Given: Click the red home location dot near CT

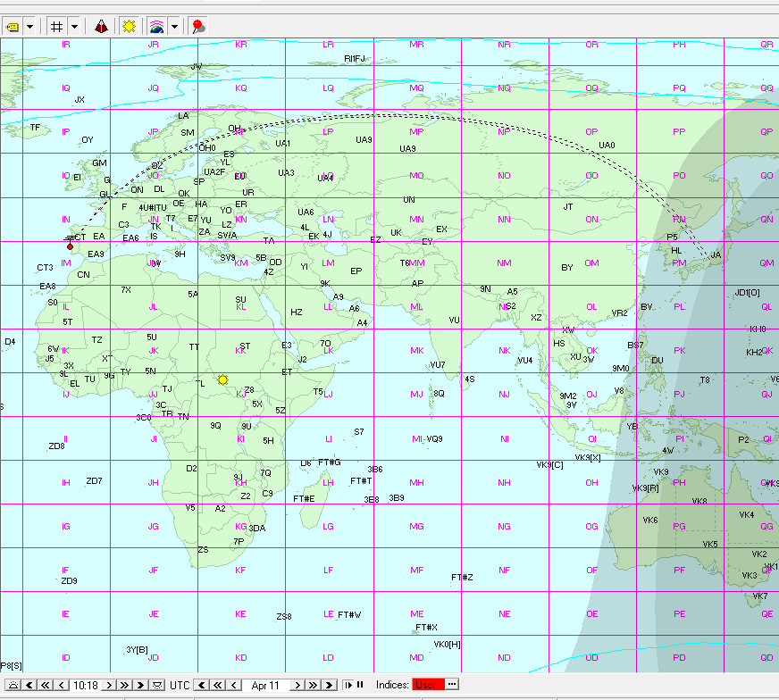Looking at the screenshot, I should click(70, 246).
